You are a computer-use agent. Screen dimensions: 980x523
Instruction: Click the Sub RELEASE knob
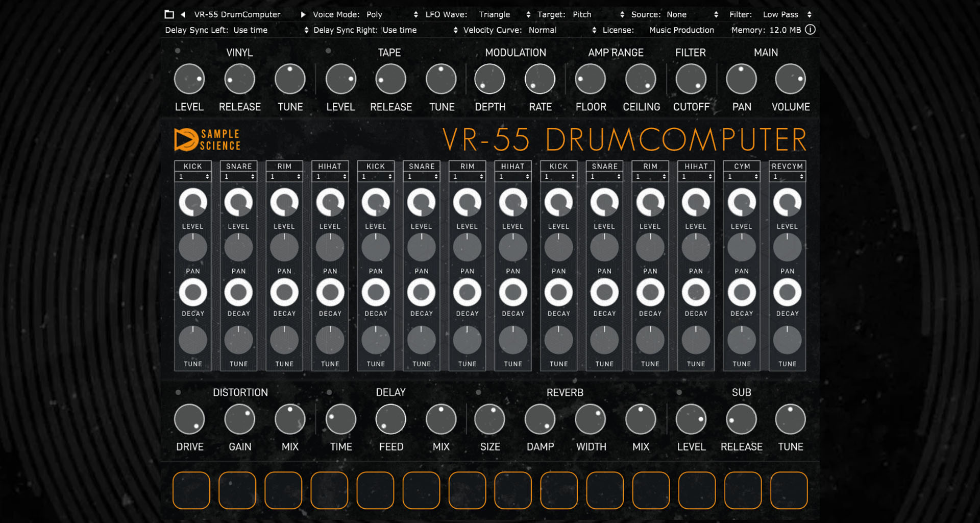741,419
